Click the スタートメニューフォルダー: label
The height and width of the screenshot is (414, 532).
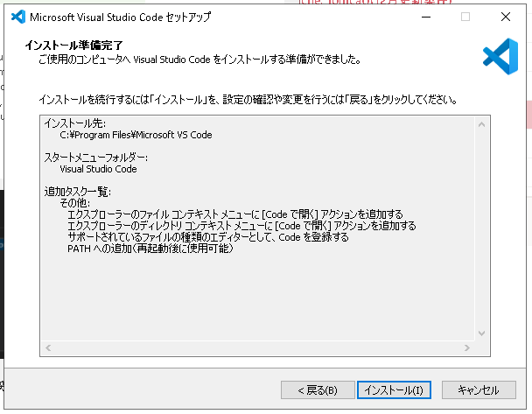[x=96, y=158]
